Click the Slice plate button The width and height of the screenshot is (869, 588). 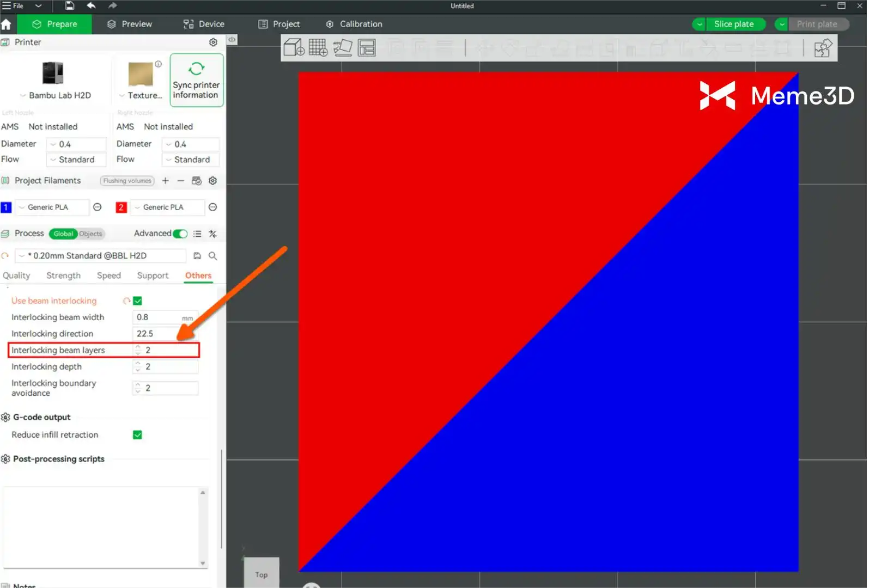pos(734,24)
